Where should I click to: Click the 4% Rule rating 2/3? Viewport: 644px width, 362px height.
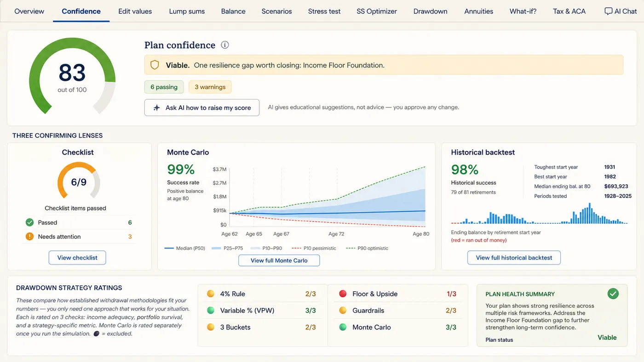tap(310, 294)
